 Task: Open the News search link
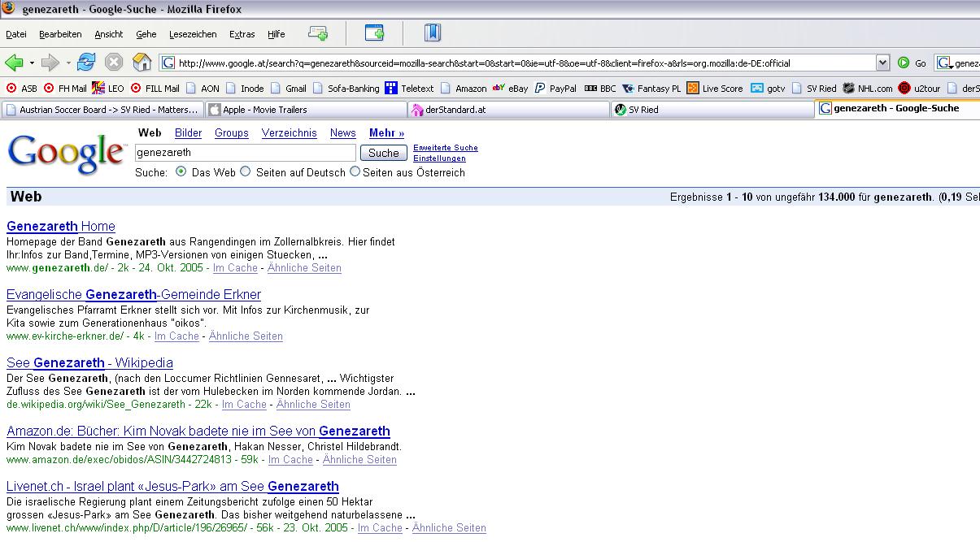tap(343, 133)
